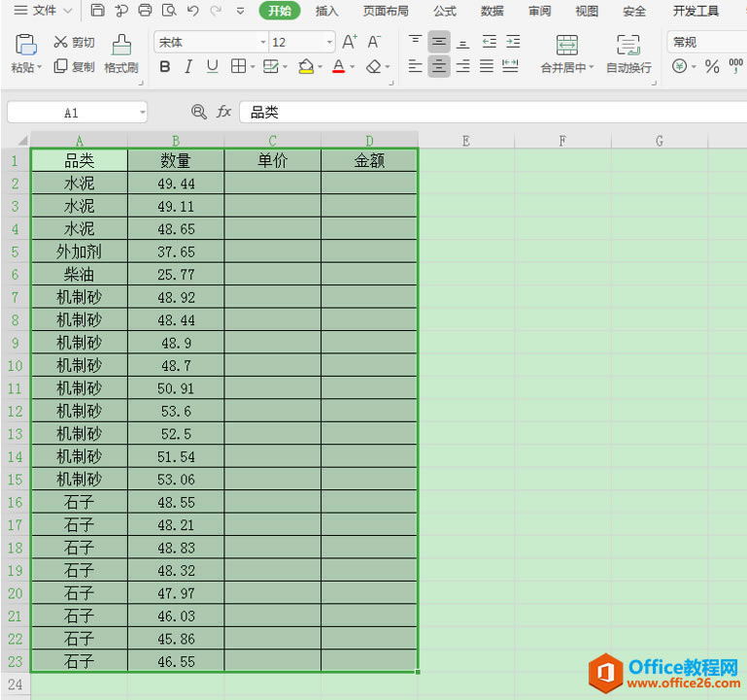Click the eraser clear formatting icon

click(373, 67)
